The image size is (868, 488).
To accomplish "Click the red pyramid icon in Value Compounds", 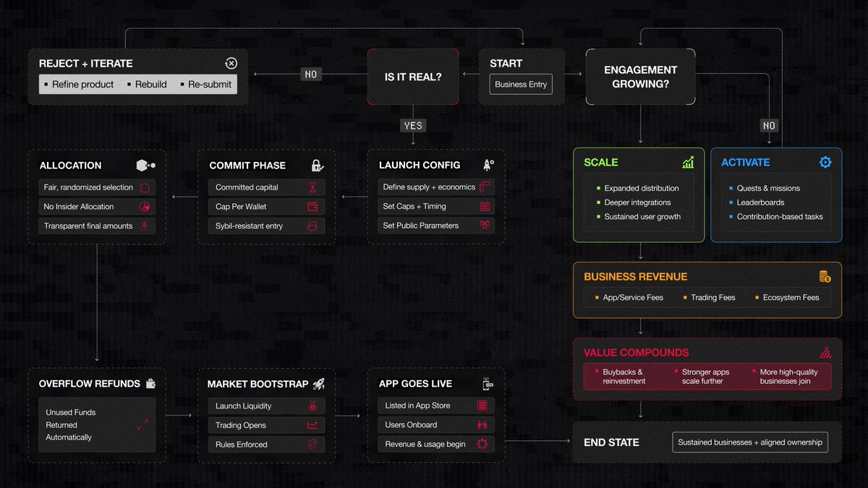I will [x=825, y=353].
